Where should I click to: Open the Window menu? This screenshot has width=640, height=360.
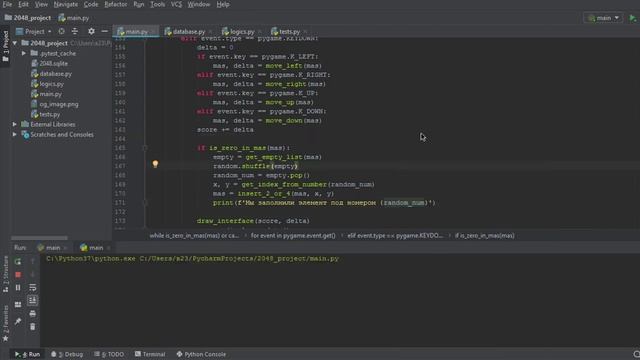(199, 4)
